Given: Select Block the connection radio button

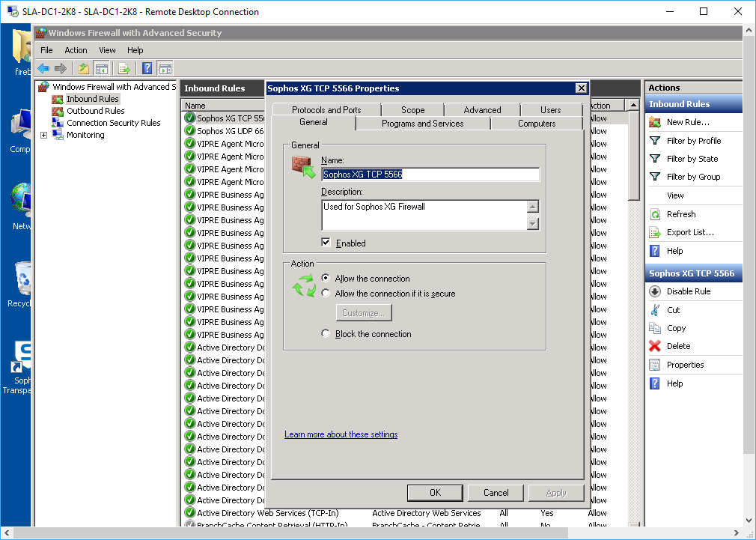Looking at the screenshot, I should [326, 333].
